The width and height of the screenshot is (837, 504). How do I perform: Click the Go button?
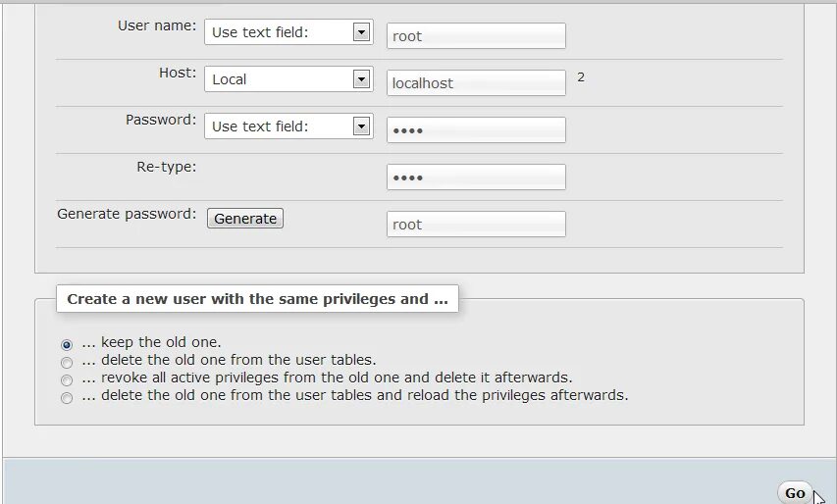coord(795,493)
